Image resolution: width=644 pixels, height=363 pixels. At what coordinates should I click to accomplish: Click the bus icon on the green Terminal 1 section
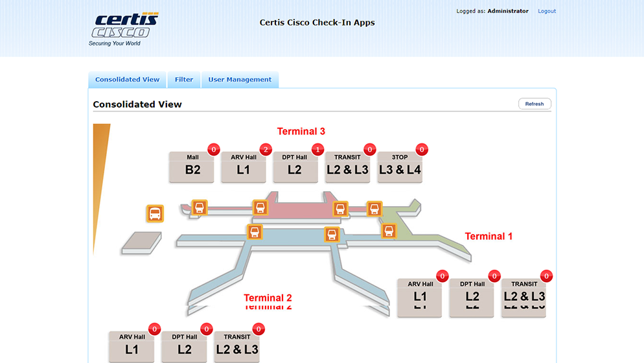[389, 231]
